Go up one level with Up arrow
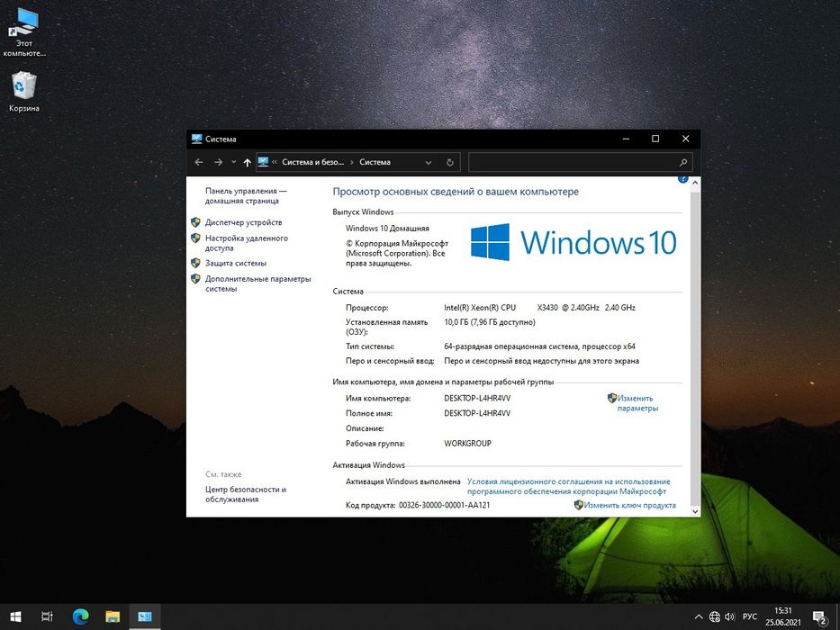 [247, 162]
